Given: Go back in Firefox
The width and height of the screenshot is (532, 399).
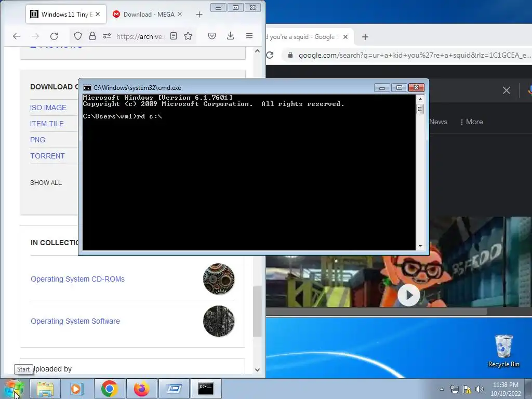Looking at the screenshot, I should click(x=17, y=36).
